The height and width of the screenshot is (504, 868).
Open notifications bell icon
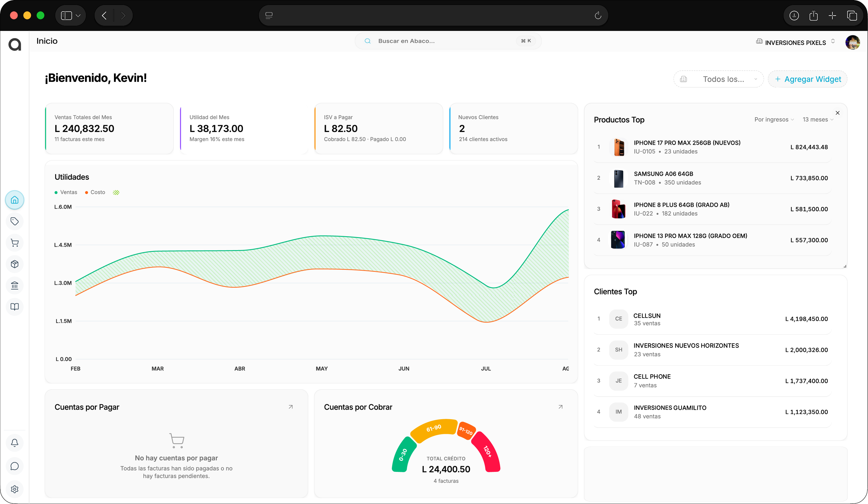pos(14,443)
